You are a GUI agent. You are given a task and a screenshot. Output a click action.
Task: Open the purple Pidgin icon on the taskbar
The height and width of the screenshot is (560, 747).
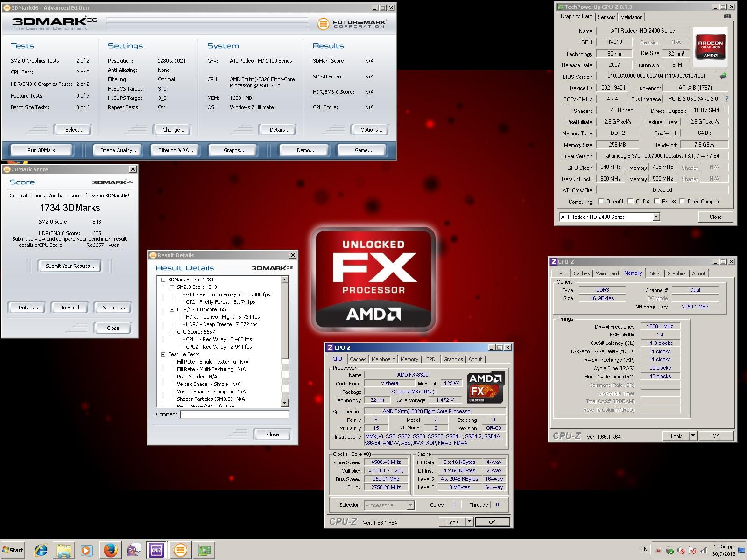tap(134, 550)
